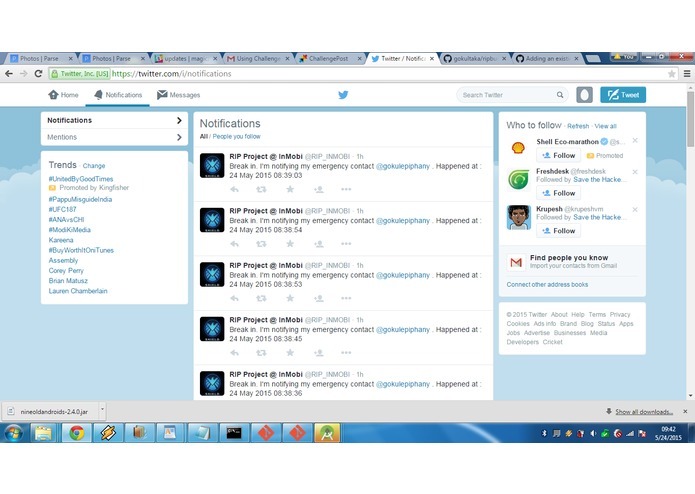Follow Krupesh
This screenshot has width=695, height=494.
558,231
